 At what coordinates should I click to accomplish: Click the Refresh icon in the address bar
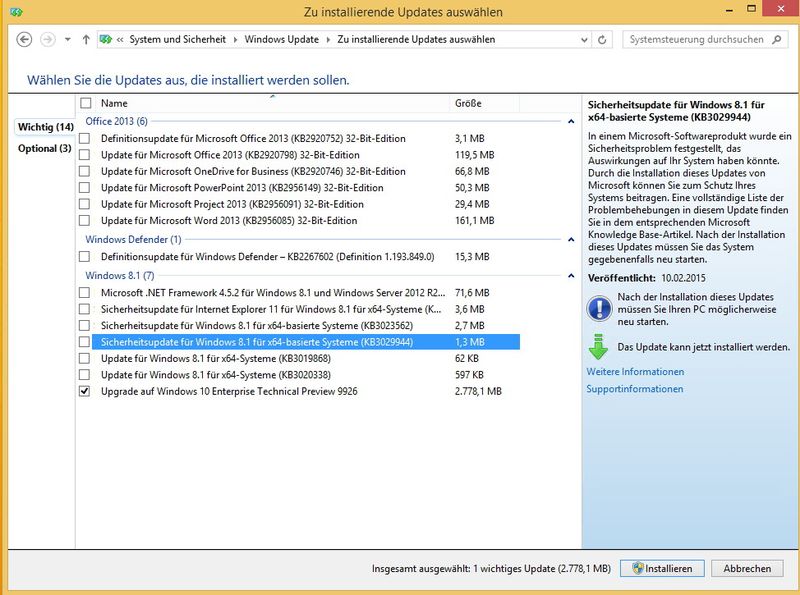coord(602,39)
